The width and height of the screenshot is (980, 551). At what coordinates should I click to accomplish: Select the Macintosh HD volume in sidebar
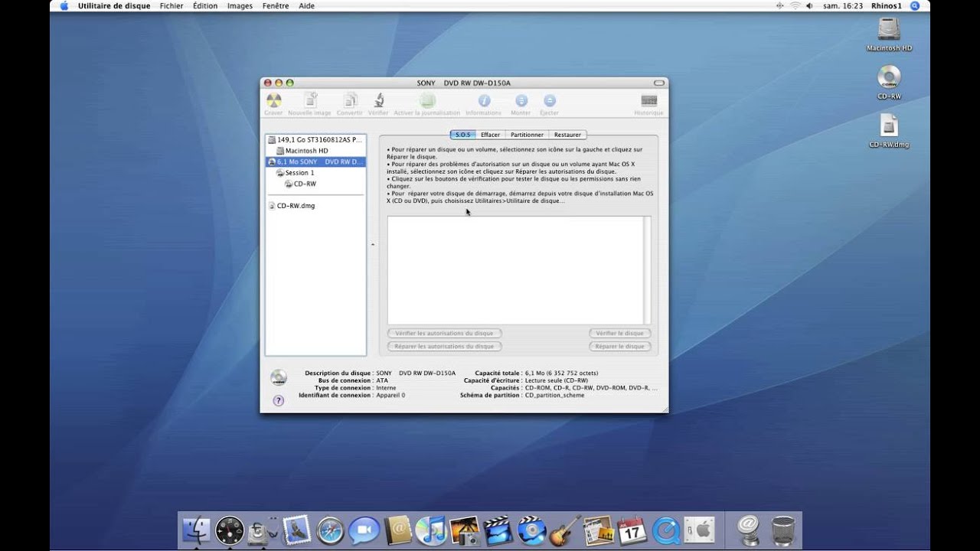pyautogui.click(x=315, y=151)
